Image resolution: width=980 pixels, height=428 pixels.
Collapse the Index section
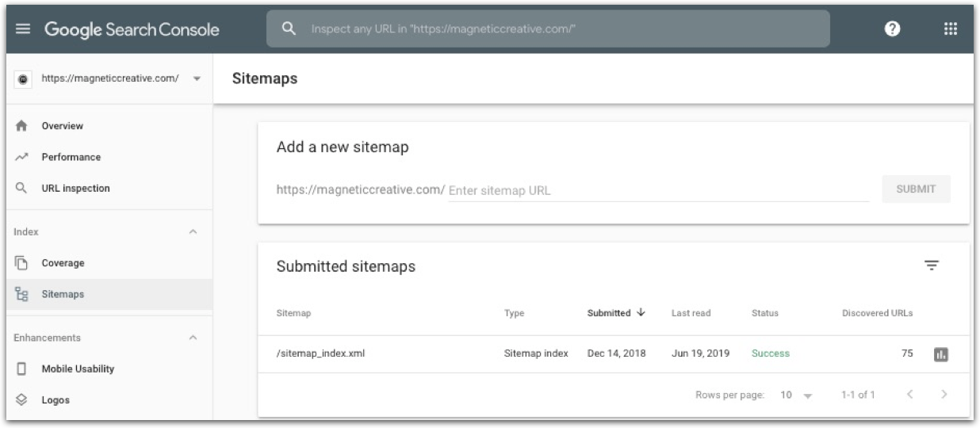point(193,232)
